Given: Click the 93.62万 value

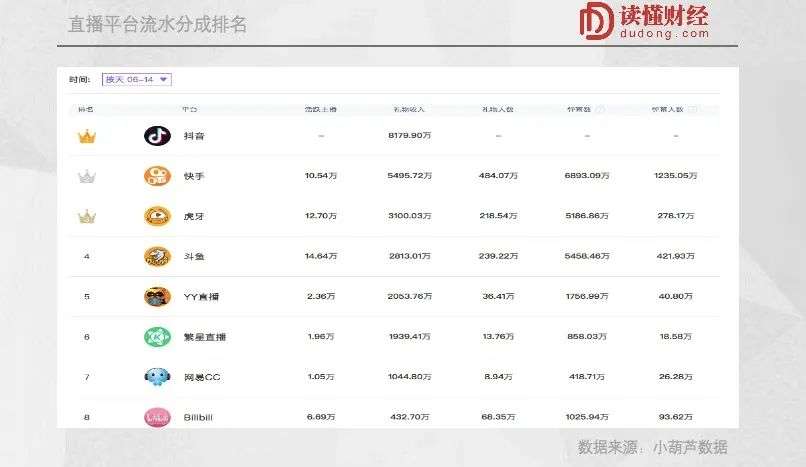Looking at the screenshot, I should coord(675,417).
